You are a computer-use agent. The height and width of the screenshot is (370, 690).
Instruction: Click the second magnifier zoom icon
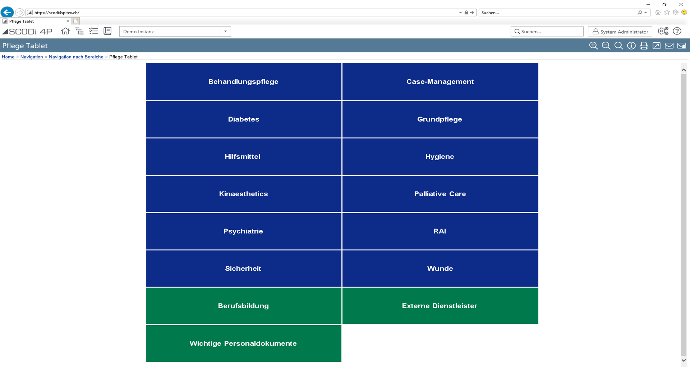(x=606, y=46)
